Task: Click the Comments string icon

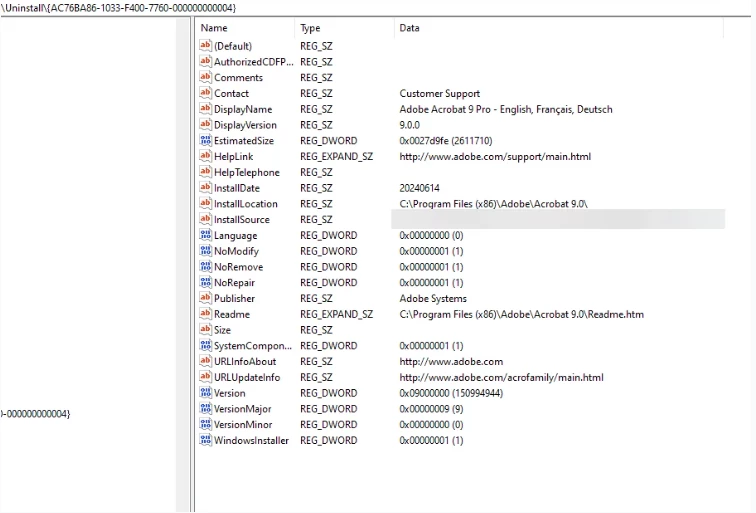Action: click(x=205, y=77)
